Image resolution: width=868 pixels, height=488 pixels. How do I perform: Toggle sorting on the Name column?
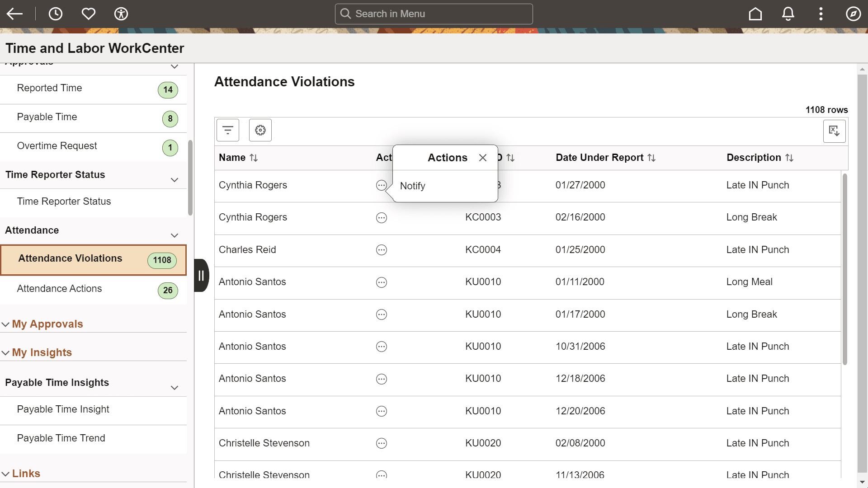[x=254, y=158]
